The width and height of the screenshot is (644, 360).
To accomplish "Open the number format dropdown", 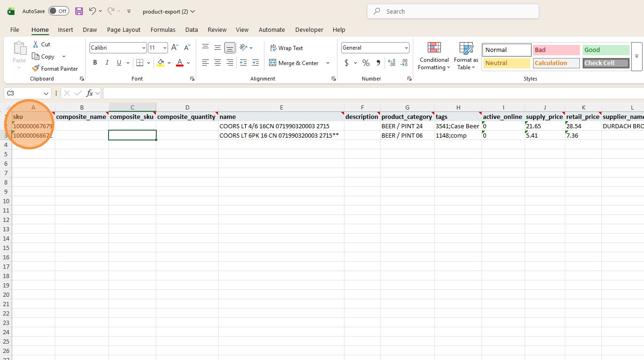I will (406, 48).
